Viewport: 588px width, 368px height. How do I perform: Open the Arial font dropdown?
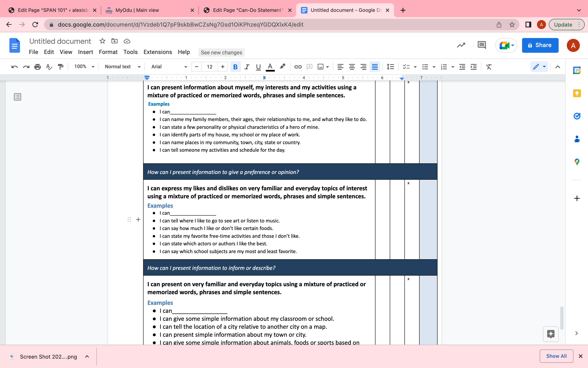click(x=169, y=67)
